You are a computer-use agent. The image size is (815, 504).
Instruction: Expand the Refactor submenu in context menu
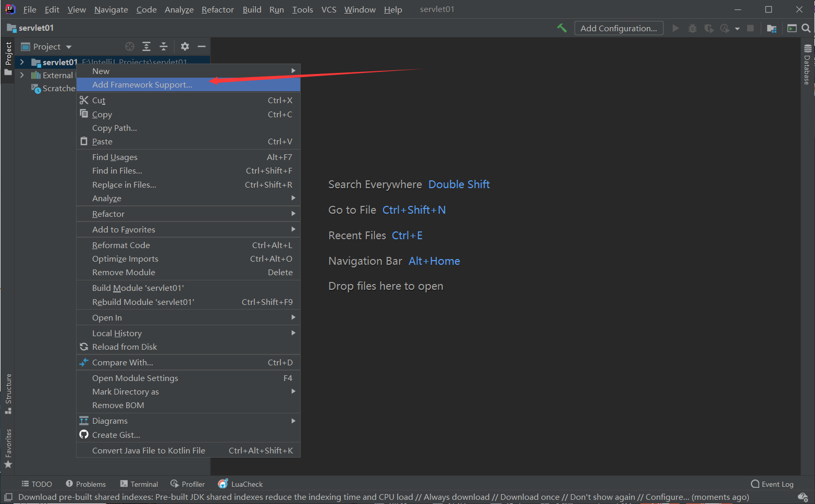(188, 214)
